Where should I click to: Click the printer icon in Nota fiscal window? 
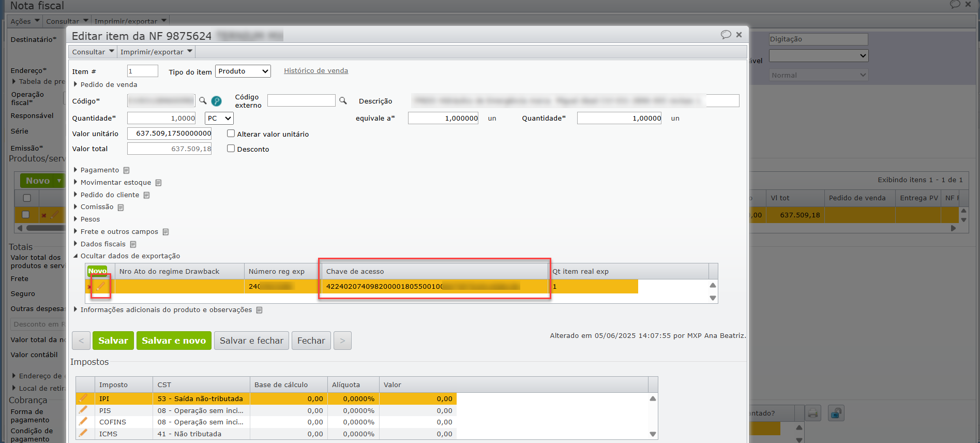[813, 413]
